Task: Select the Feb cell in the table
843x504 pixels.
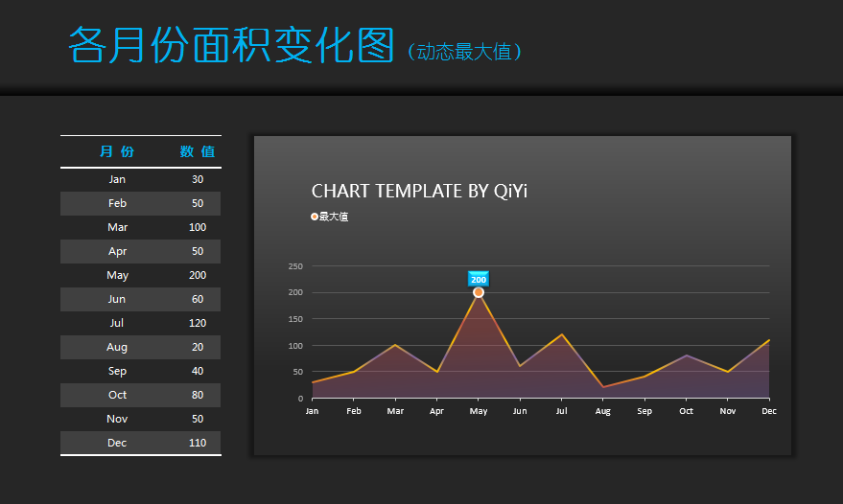Action: coord(117,203)
